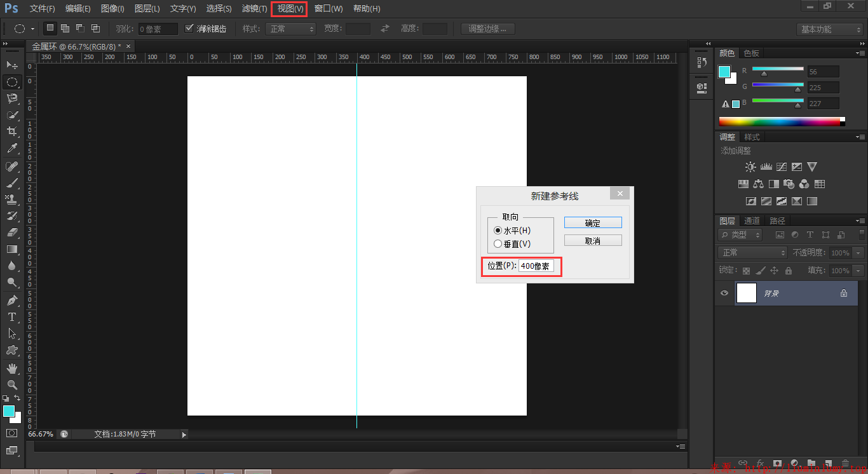Switch to the 通道 channels tab
The height and width of the screenshot is (474, 868).
click(x=752, y=221)
